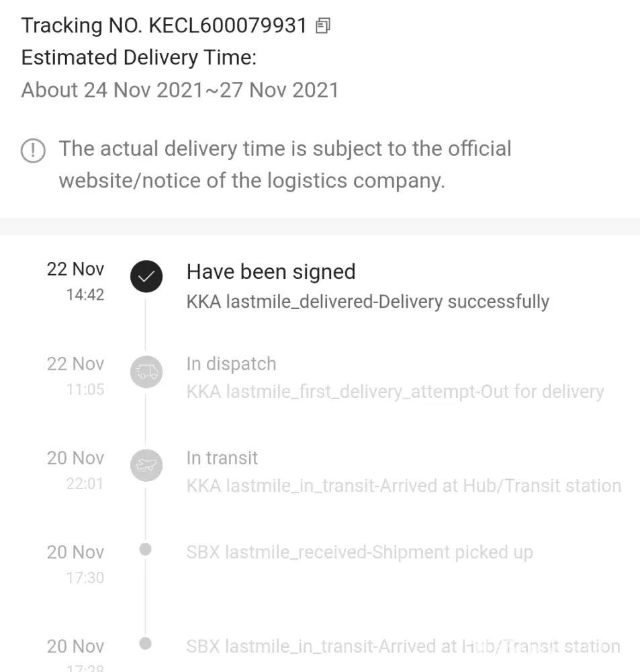640x672 pixels.
Task: Click the 20 Nov 22:01 timestamp
Action: coord(75,469)
